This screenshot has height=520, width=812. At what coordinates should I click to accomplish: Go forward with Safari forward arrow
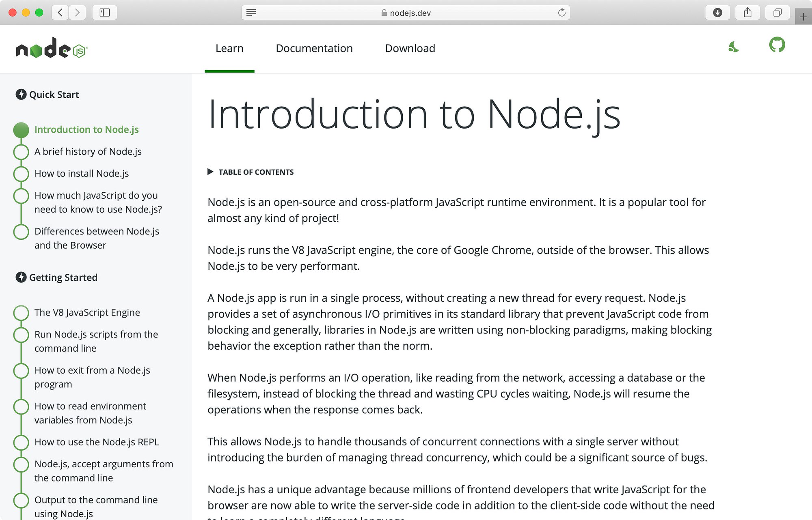(77, 13)
